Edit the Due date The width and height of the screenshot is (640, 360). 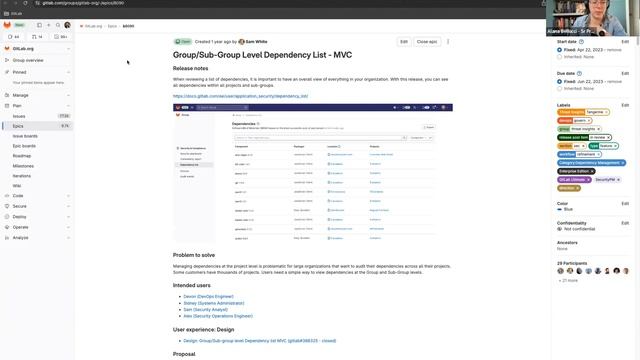click(625, 73)
